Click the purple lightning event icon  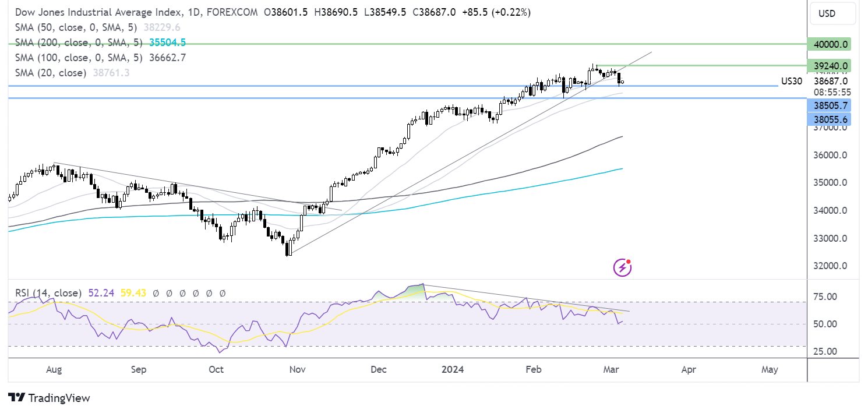[623, 267]
